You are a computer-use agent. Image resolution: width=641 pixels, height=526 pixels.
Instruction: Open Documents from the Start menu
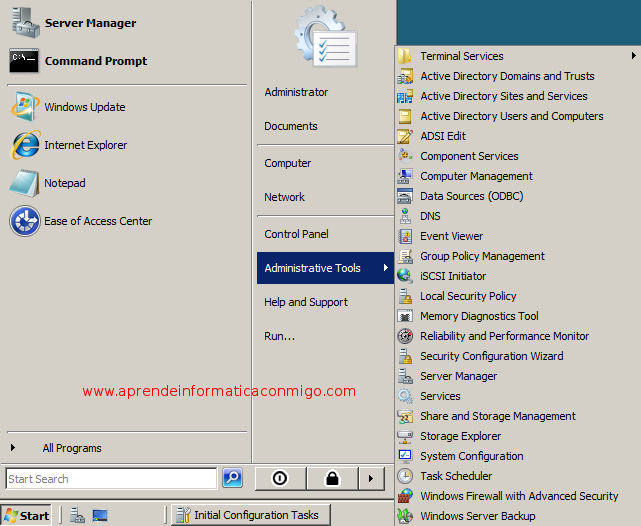tap(291, 126)
